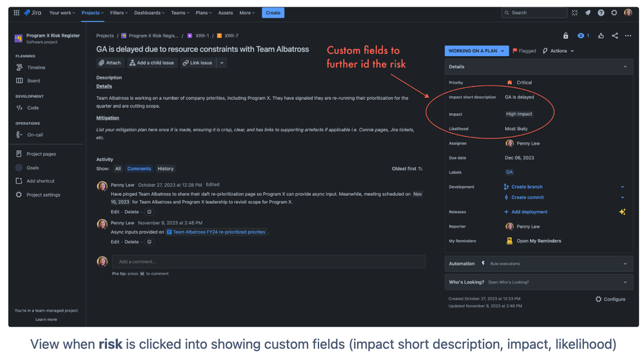Open the Working on a plan status dropdown
This screenshot has height=363, width=644.
point(476,51)
